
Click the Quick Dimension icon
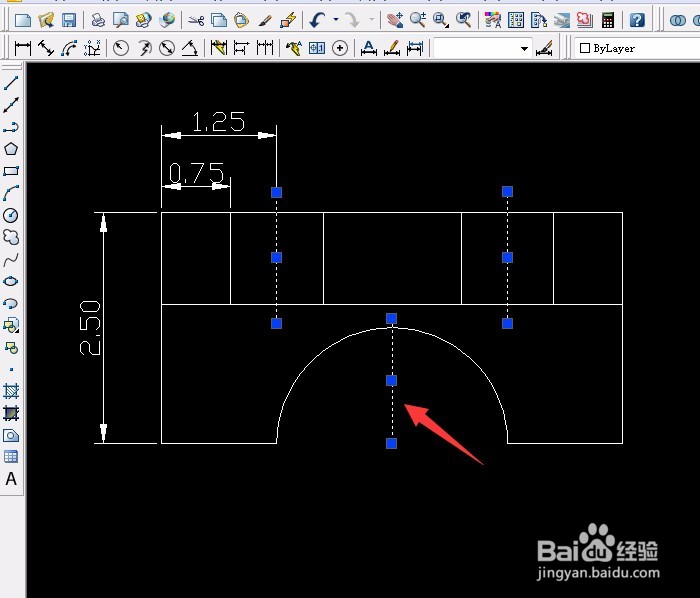coord(219,48)
